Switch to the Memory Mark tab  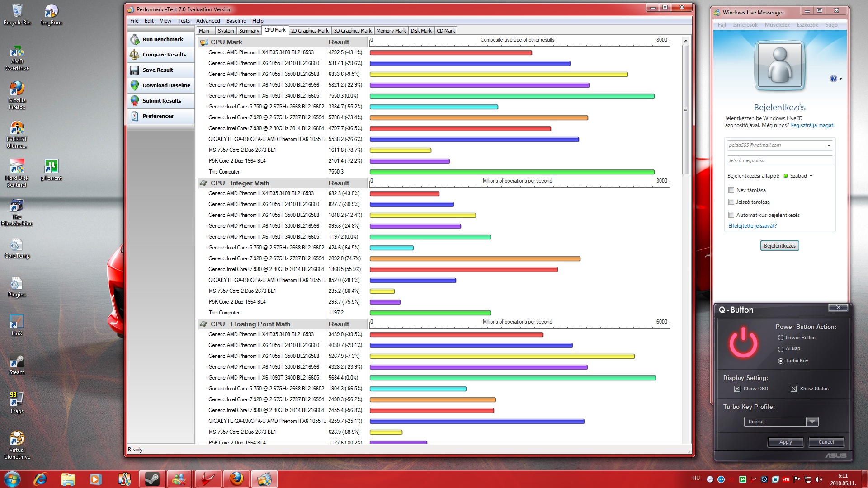[391, 31]
